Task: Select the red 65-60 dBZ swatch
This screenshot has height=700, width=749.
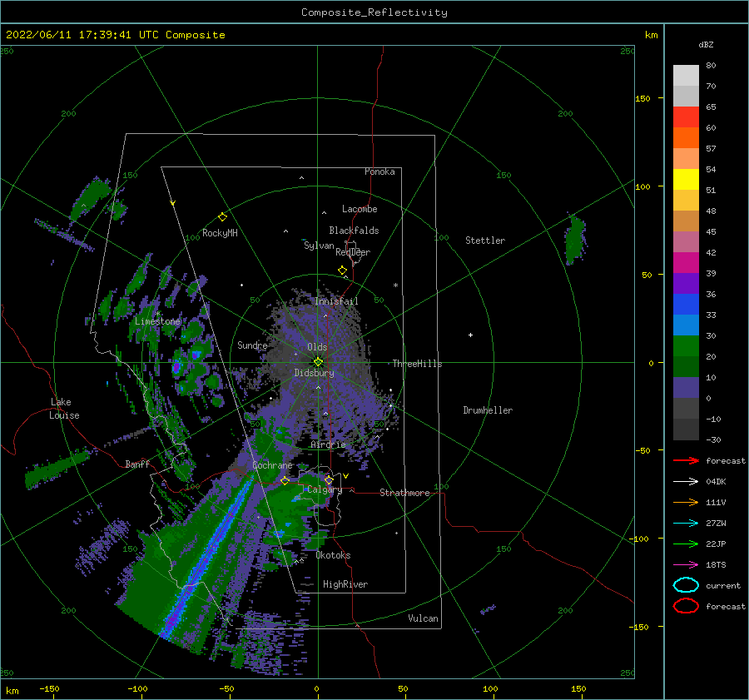Action: tap(686, 117)
